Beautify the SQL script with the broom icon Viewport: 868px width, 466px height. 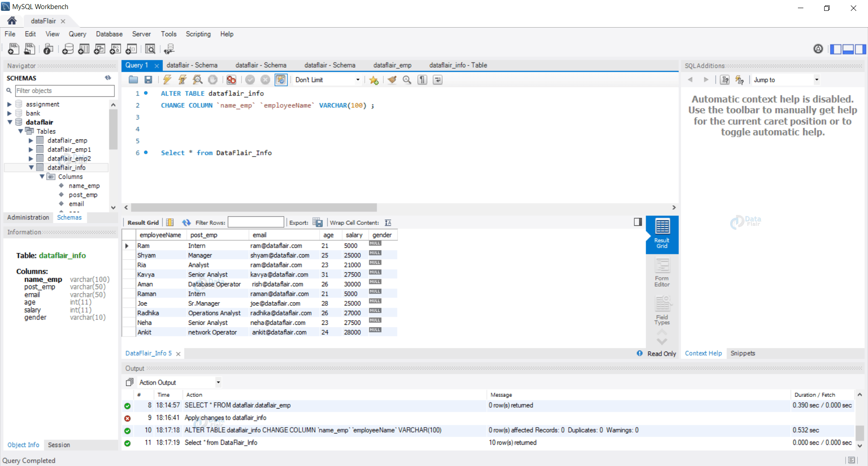(x=392, y=80)
